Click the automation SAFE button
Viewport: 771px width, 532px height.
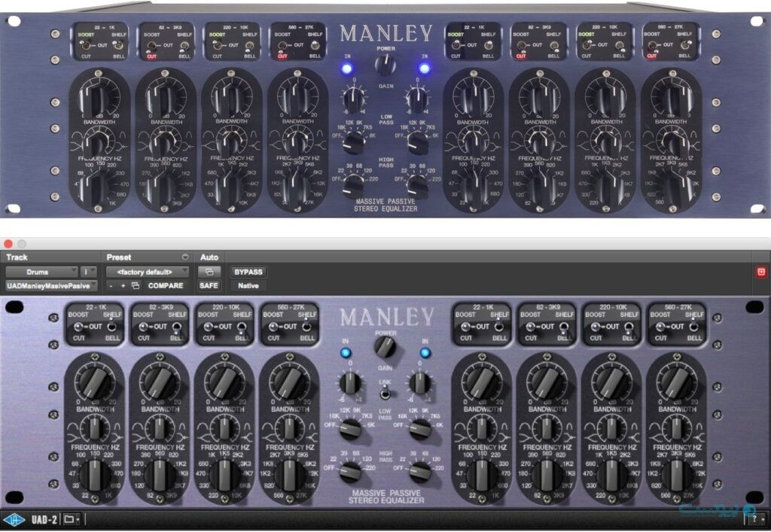point(209,285)
